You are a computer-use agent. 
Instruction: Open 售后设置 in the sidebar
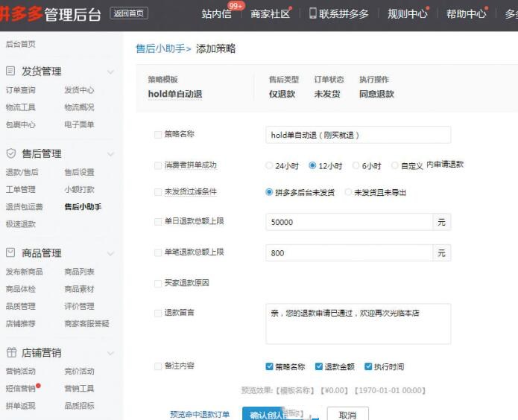click(79, 172)
